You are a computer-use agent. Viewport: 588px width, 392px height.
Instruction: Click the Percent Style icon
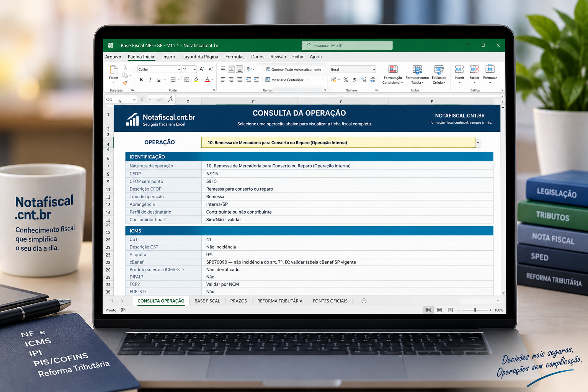pyautogui.click(x=346, y=80)
